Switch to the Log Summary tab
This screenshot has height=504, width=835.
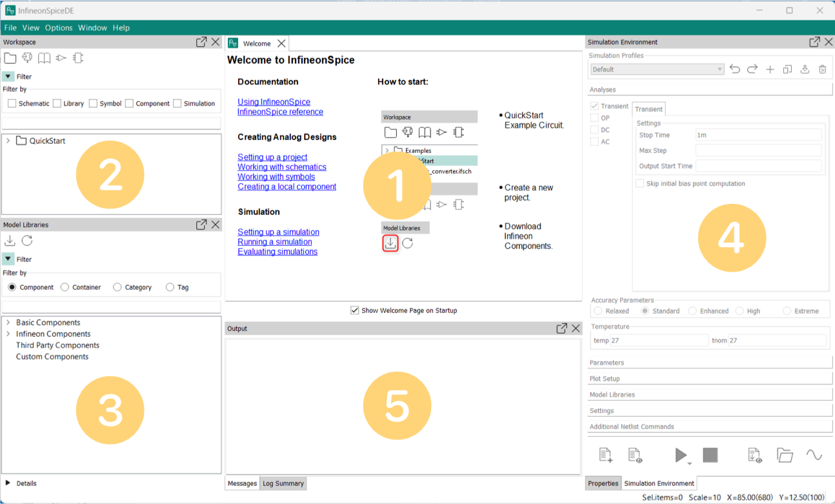(283, 483)
